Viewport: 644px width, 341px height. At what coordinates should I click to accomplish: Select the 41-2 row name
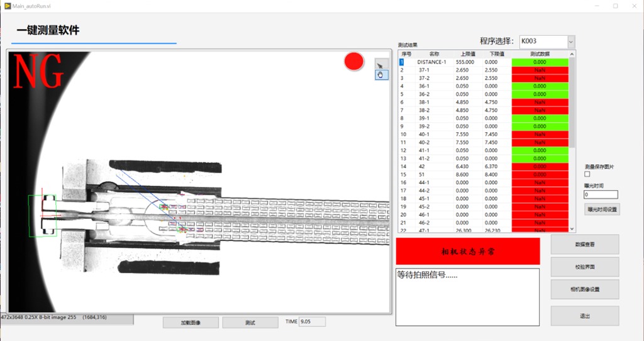point(425,159)
